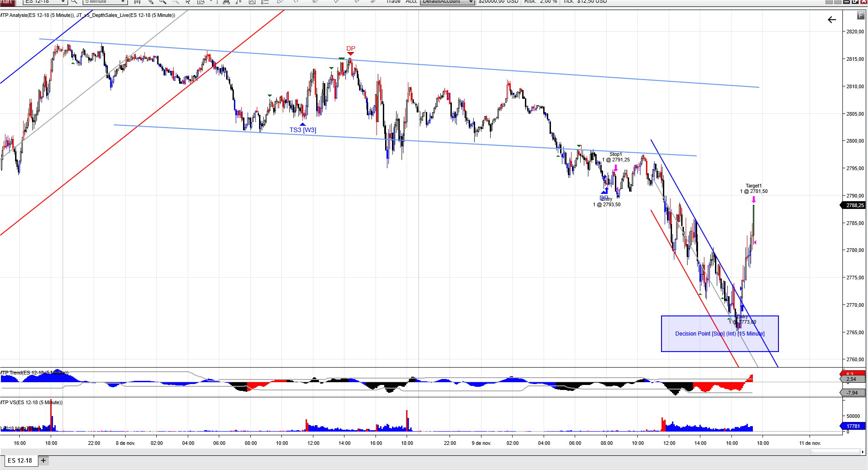The width and height of the screenshot is (868, 470).
Task: Click the chart bar style icon
Action: pyautogui.click(x=137, y=2)
